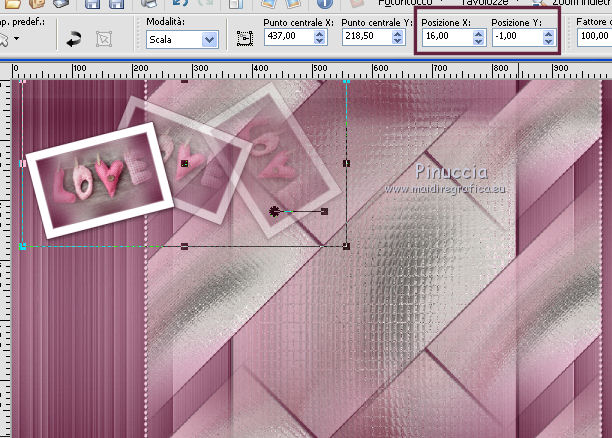Decrease Posizione X with down arrow

479,41
